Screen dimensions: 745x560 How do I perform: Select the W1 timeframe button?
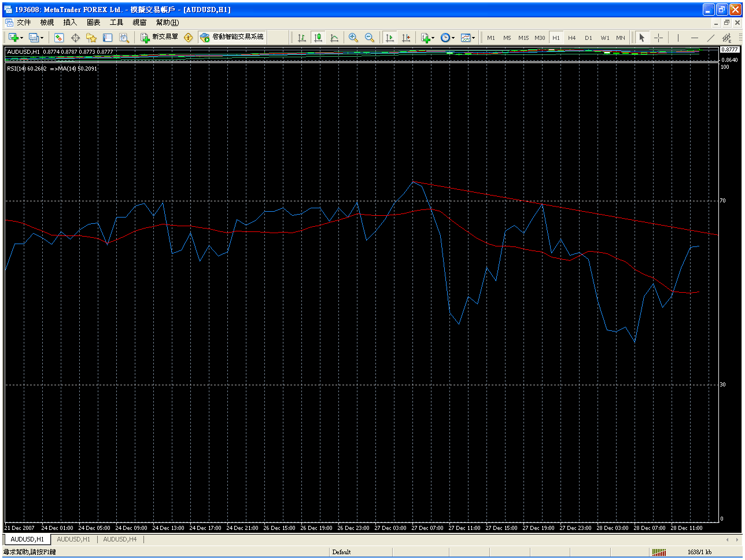click(604, 38)
